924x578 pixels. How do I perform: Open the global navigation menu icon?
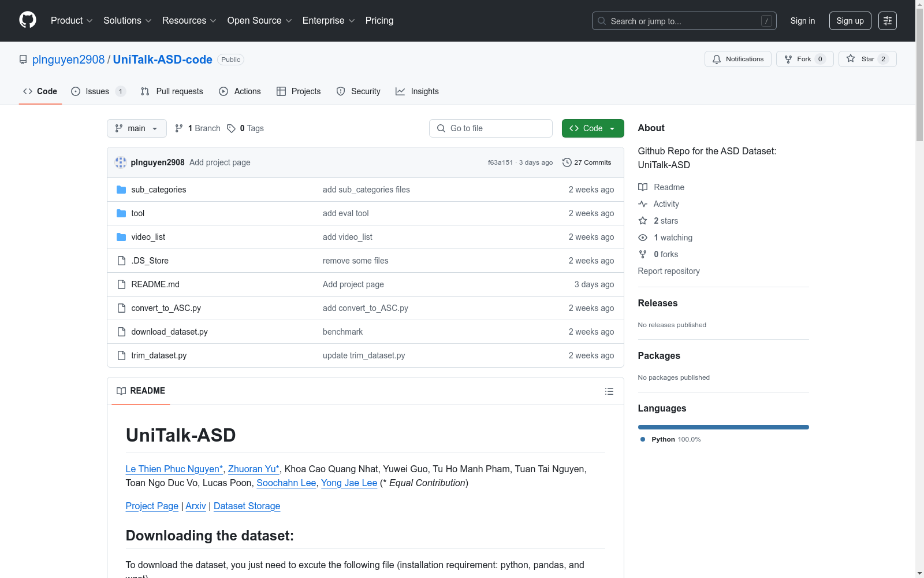[888, 21]
